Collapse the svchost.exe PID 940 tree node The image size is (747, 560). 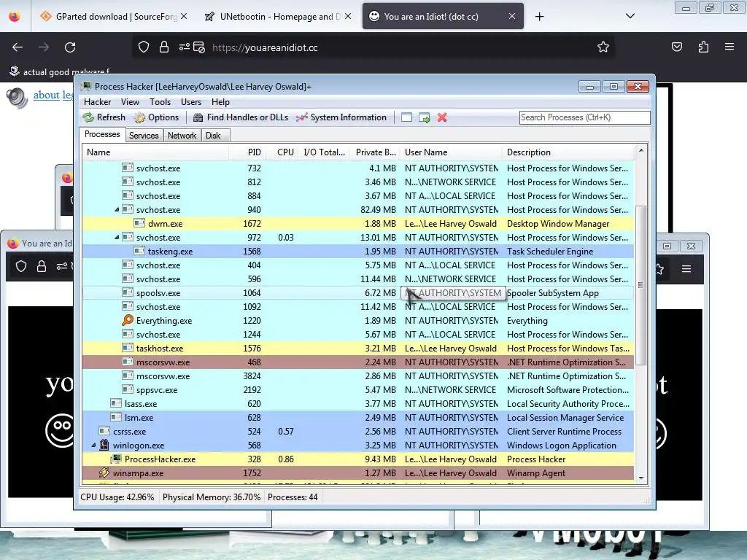(x=117, y=209)
